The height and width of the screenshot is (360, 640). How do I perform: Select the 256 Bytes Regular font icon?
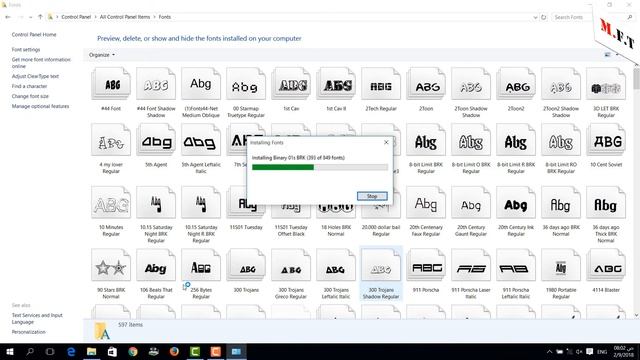[201, 265]
